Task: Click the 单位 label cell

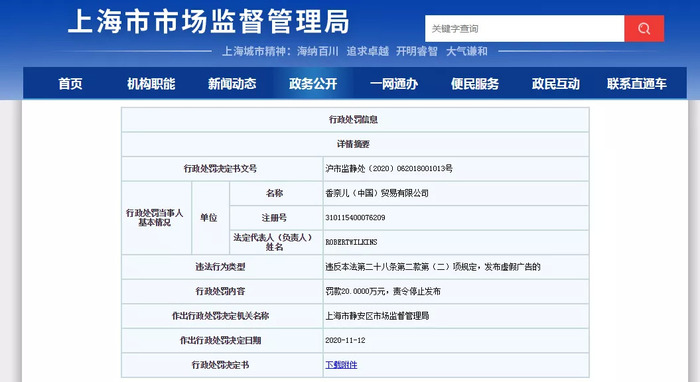Action: click(210, 218)
